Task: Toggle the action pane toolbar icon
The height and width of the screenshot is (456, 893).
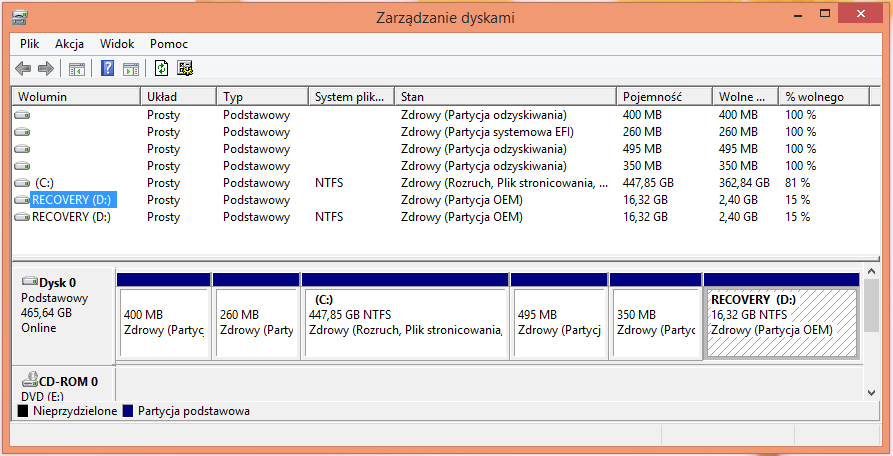Action: [x=131, y=69]
